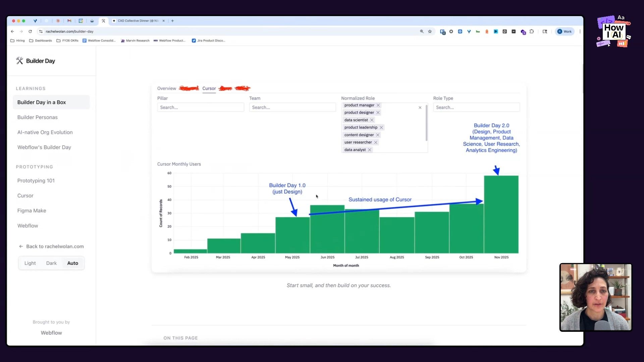644x362 pixels.
Task: Open Figma Make in the sidebar
Action: coord(32,211)
